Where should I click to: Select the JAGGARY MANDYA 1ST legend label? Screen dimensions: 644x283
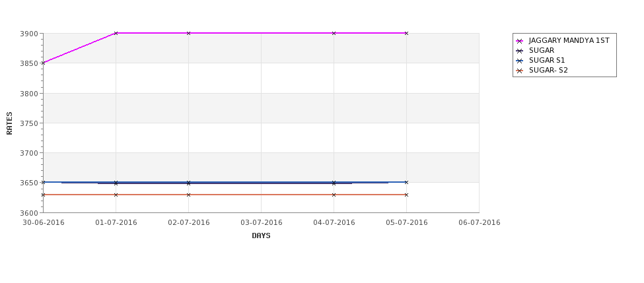click(569, 41)
